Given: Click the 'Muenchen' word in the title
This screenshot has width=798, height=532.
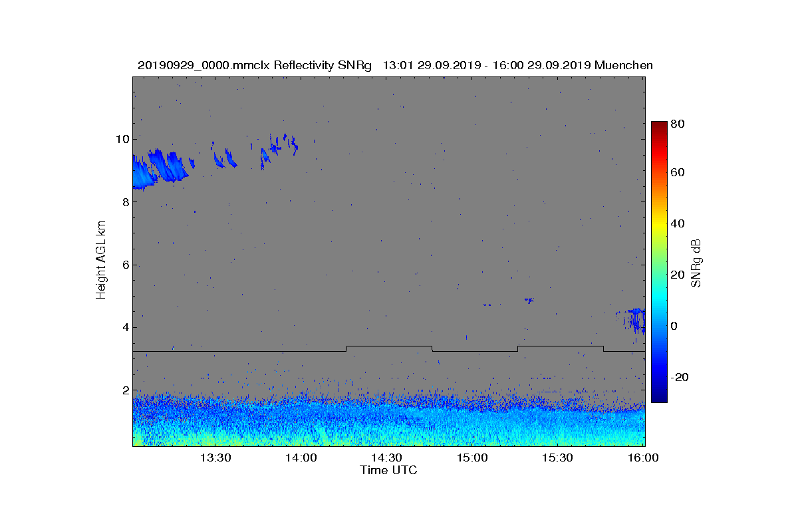Looking at the screenshot, I should click(x=624, y=65).
